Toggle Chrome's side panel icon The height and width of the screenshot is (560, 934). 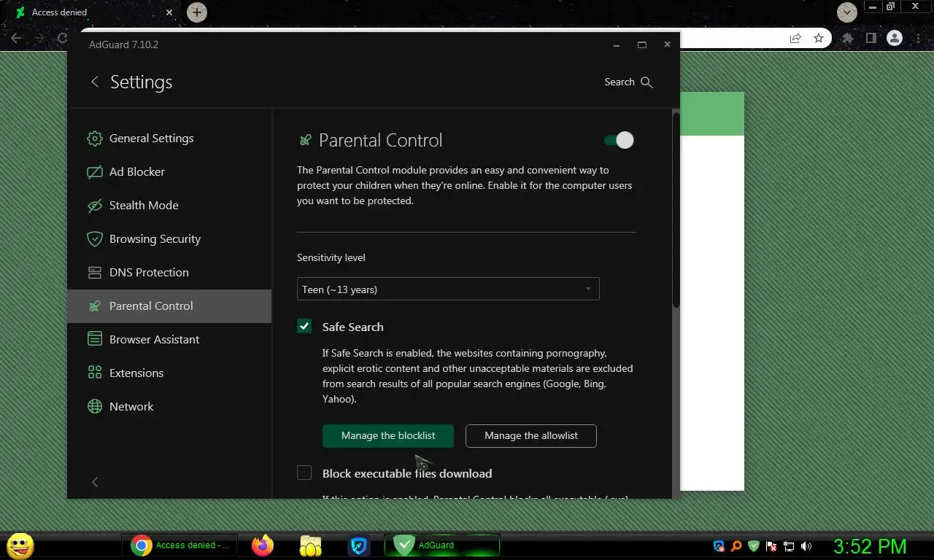click(x=871, y=38)
